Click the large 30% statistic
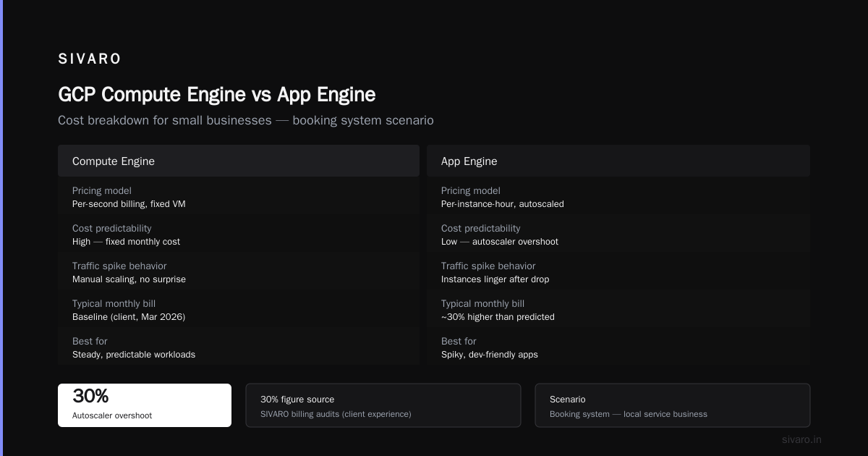 pos(90,397)
